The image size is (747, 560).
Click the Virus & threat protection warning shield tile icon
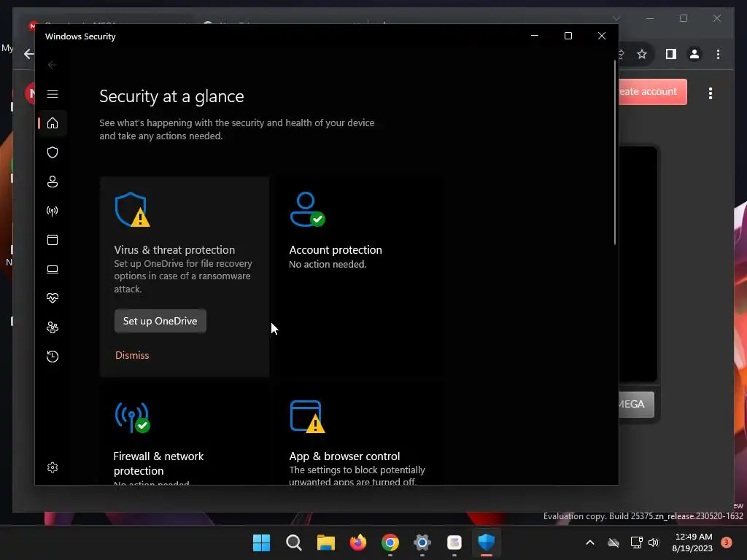coord(132,209)
